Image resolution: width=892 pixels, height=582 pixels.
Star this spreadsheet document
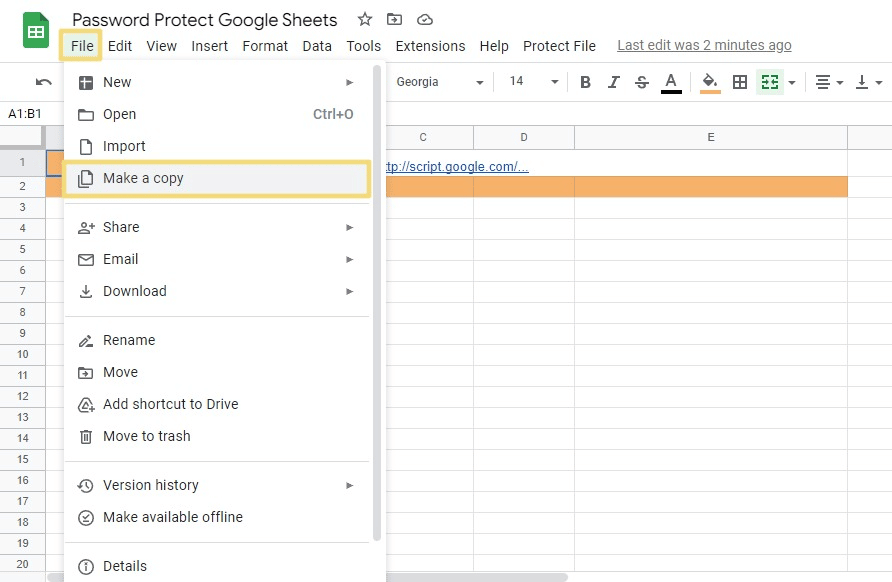tap(365, 20)
